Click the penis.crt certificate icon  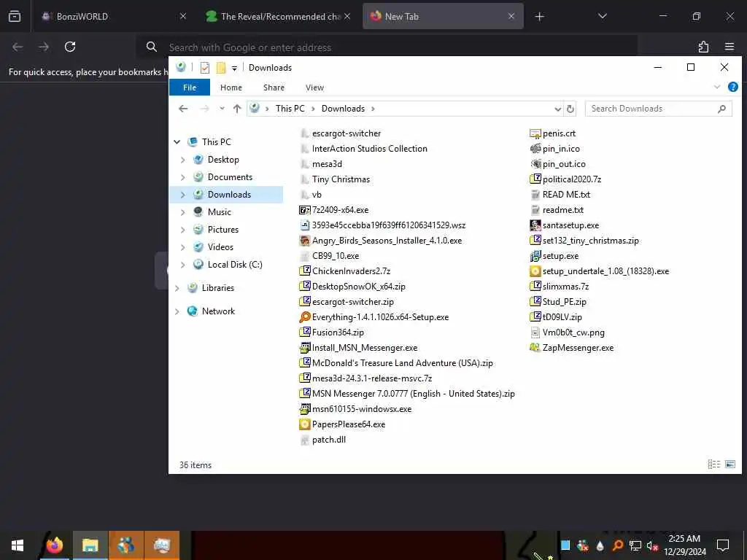(x=535, y=133)
